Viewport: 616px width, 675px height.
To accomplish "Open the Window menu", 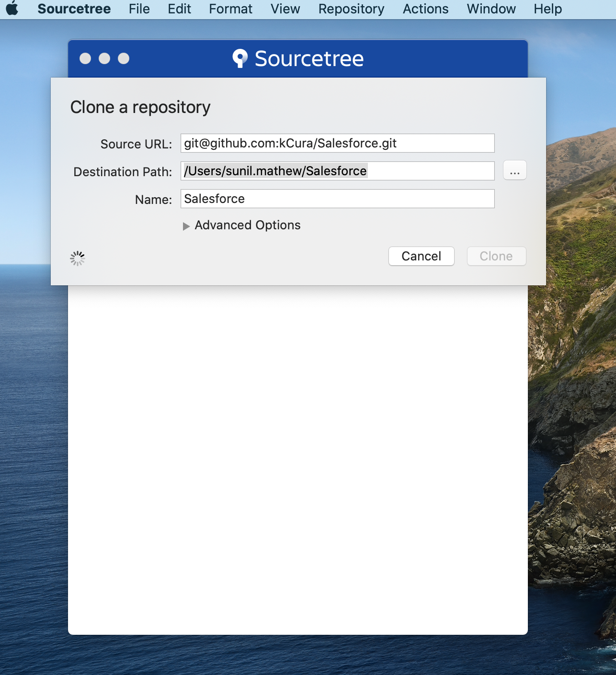I will [491, 9].
